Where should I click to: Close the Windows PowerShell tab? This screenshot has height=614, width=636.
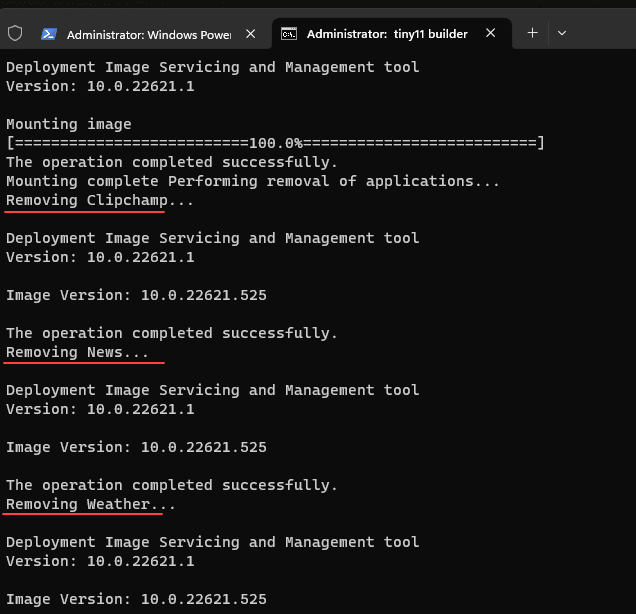251,34
